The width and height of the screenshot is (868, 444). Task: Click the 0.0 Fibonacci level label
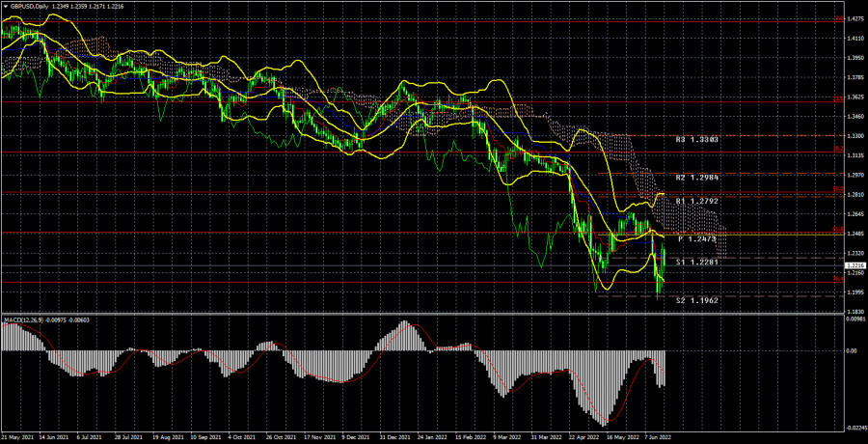(839, 19)
